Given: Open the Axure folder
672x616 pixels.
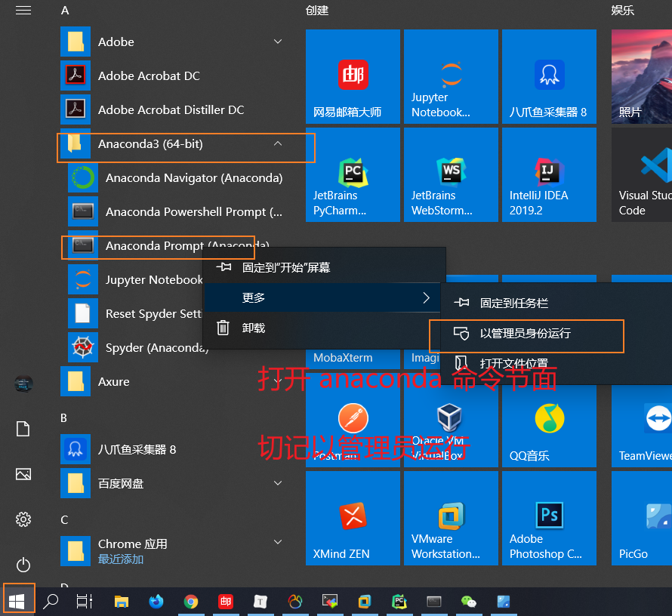Looking at the screenshot, I should coord(173,381).
